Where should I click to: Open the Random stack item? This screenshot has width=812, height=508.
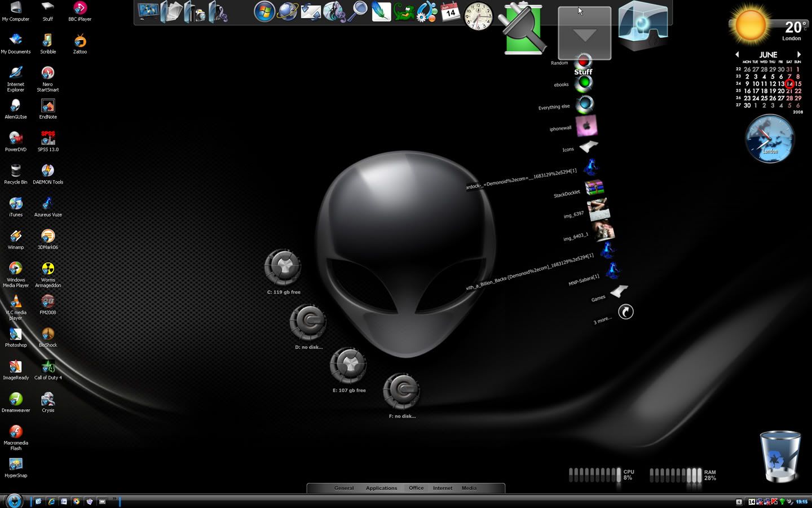coord(584,60)
